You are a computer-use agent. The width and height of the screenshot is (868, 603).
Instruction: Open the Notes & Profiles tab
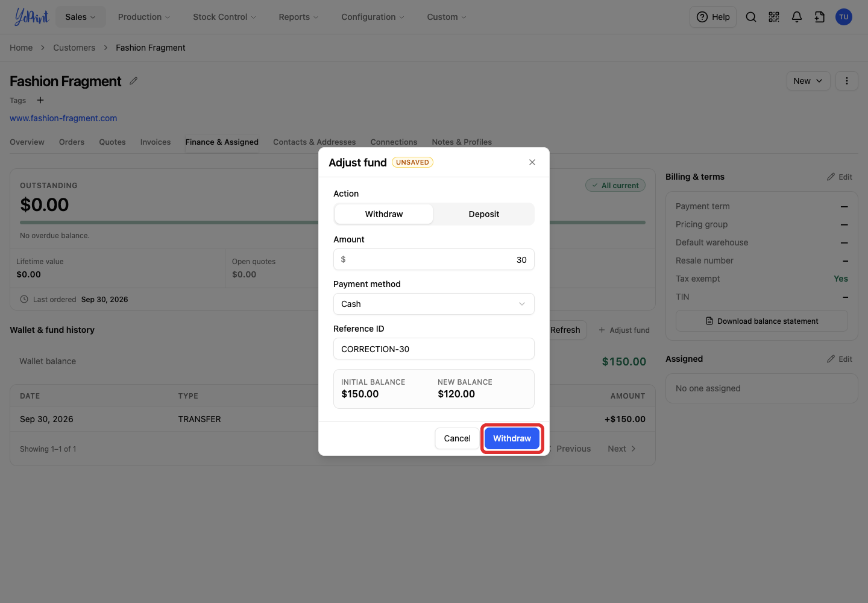point(462,142)
